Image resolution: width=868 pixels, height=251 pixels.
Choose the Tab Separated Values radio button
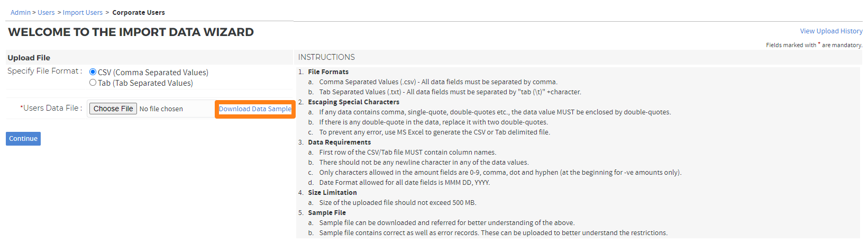click(x=93, y=83)
